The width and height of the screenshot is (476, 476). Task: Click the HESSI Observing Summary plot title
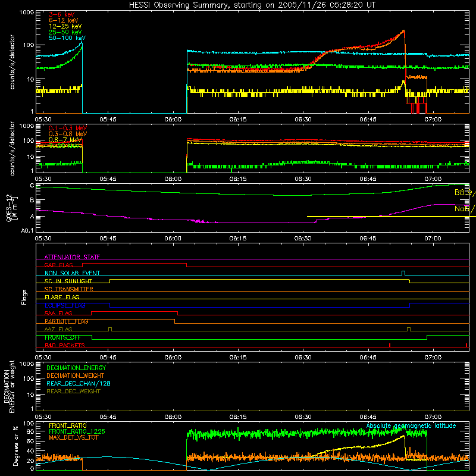(x=252, y=5)
